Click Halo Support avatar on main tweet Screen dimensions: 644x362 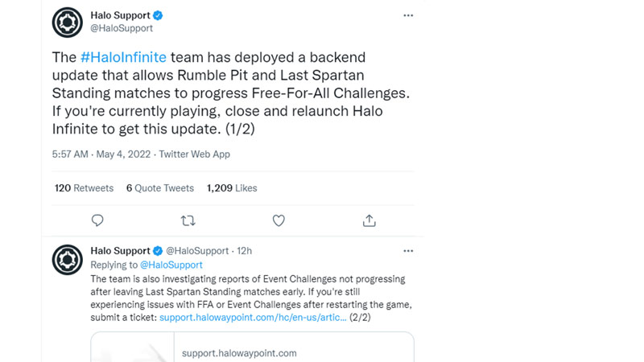point(68,22)
